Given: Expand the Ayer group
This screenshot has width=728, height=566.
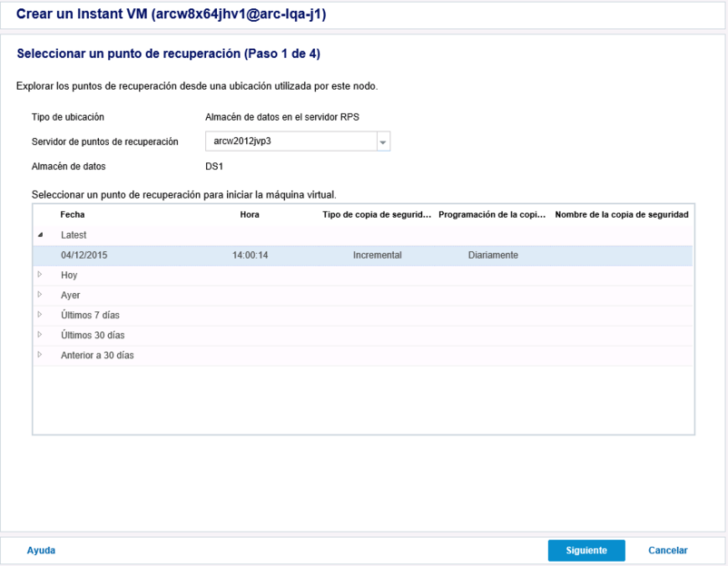Looking at the screenshot, I should coord(40,295).
